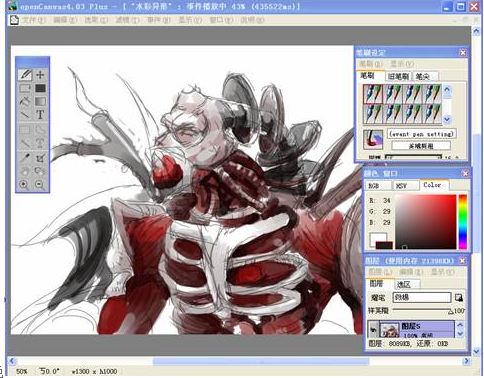This screenshot has height=378, width=484.
Task: Click inside the red saturation color field
Action: (426, 222)
